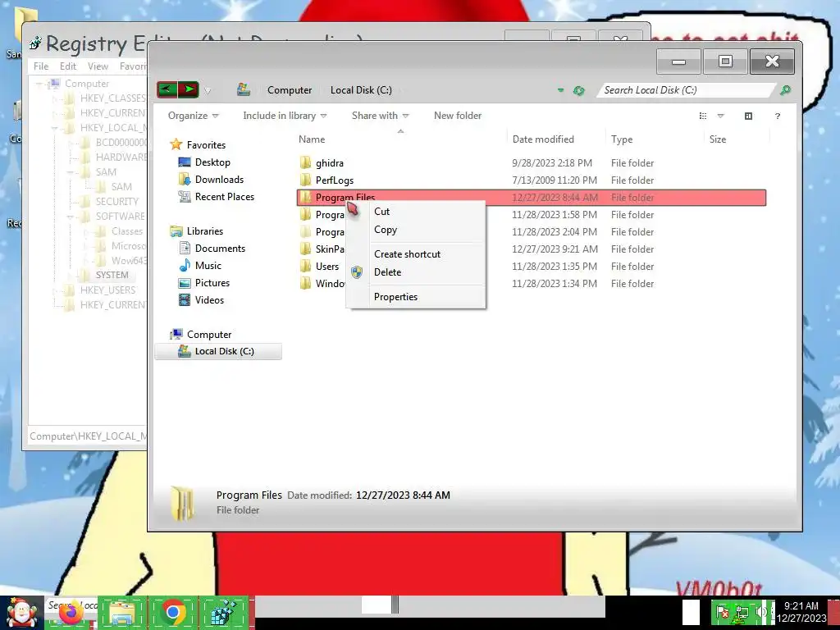
Task: Choose Copy from the context menu
Action: click(386, 230)
